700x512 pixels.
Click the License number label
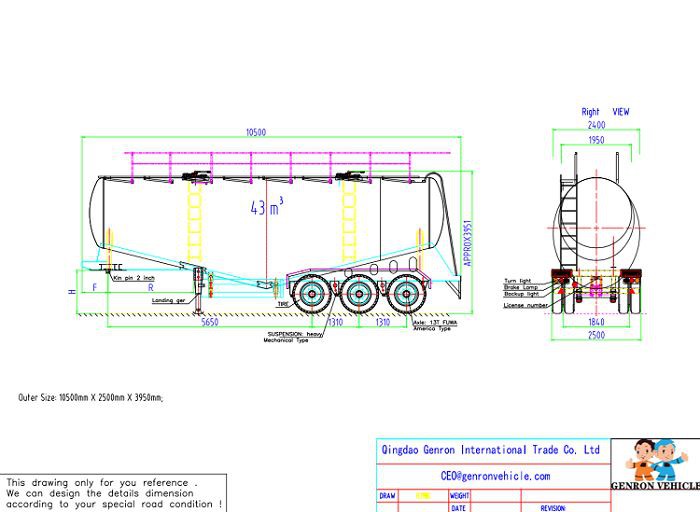click(x=525, y=305)
